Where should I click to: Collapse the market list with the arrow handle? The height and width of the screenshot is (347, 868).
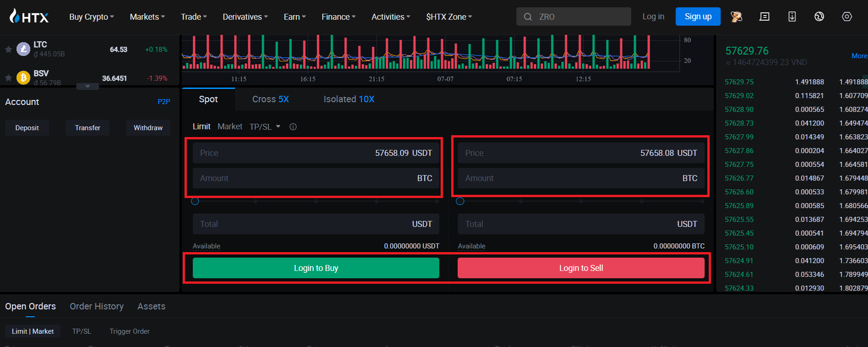coord(87,86)
